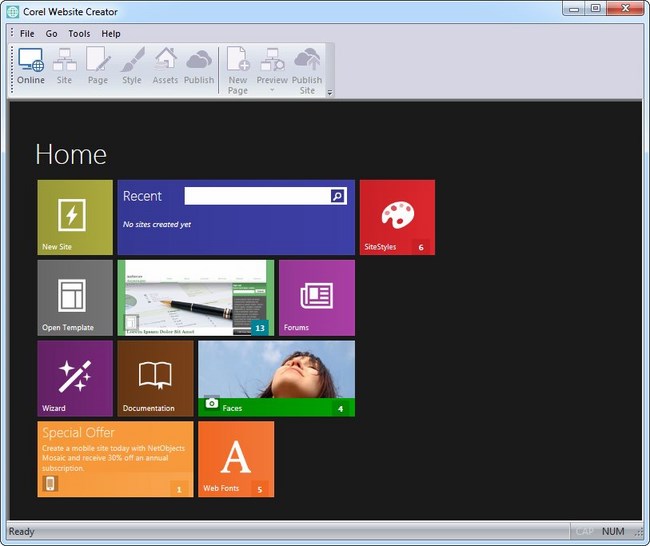Open the Assets view house icon
The width and height of the screenshot is (650, 546).
coord(165,66)
